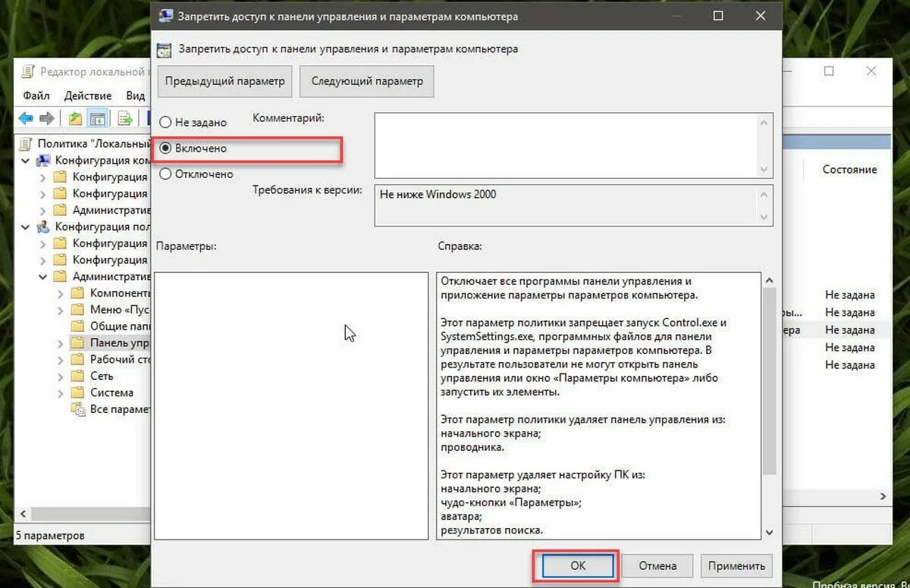Image resolution: width=910 pixels, height=588 pixels.
Task: Click the 'Система' folder icon in tree
Action: point(77,393)
